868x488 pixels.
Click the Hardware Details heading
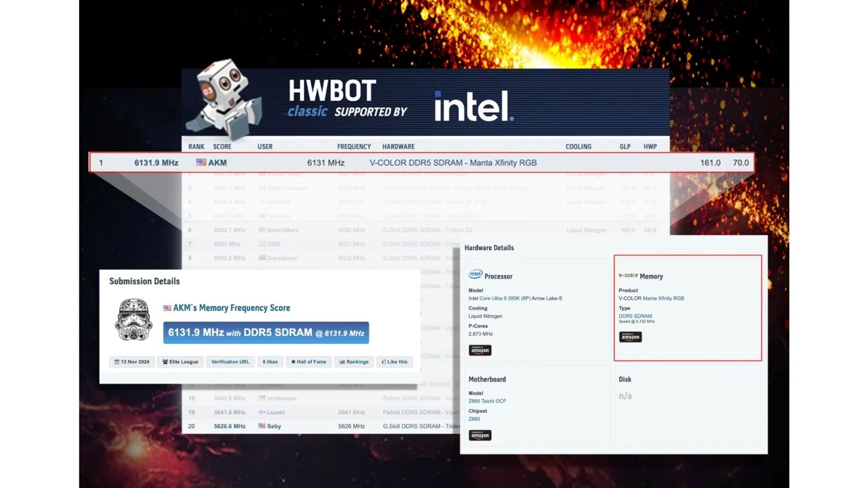tap(489, 248)
